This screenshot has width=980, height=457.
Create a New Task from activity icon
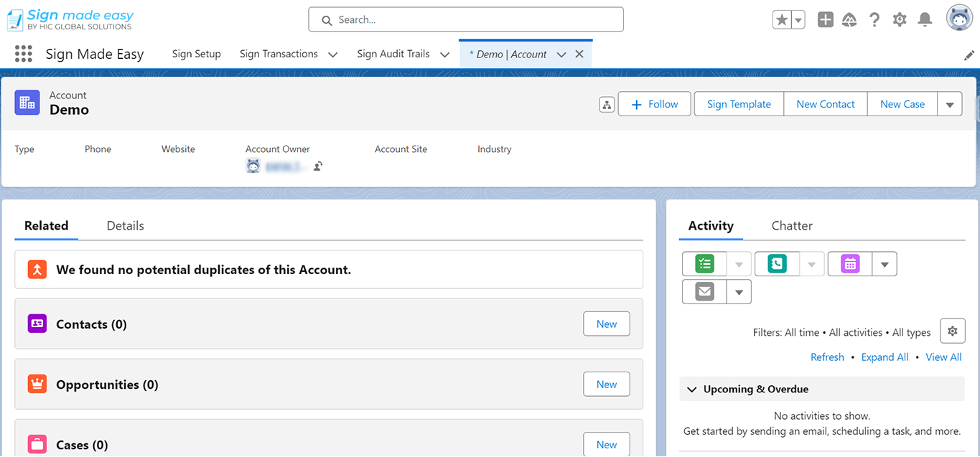click(705, 264)
